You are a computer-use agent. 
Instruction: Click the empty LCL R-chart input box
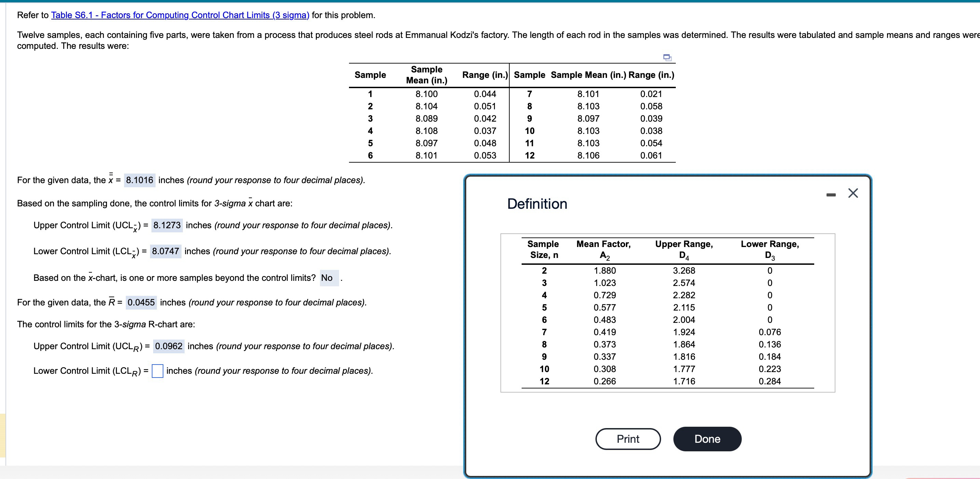click(158, 371)
